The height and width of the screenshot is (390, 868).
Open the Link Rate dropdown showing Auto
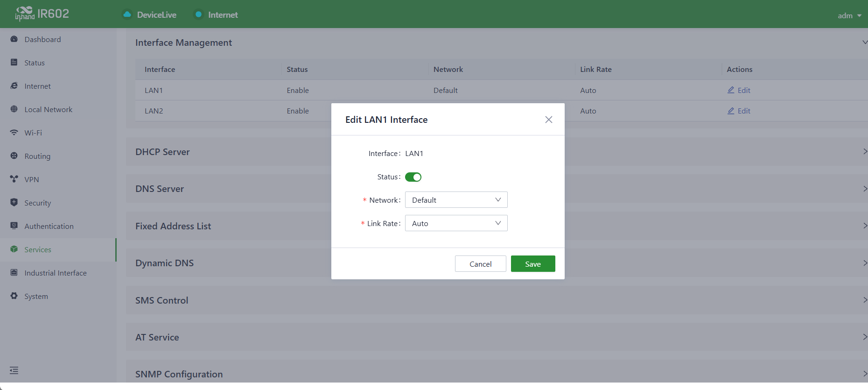[x=456, y=223]
